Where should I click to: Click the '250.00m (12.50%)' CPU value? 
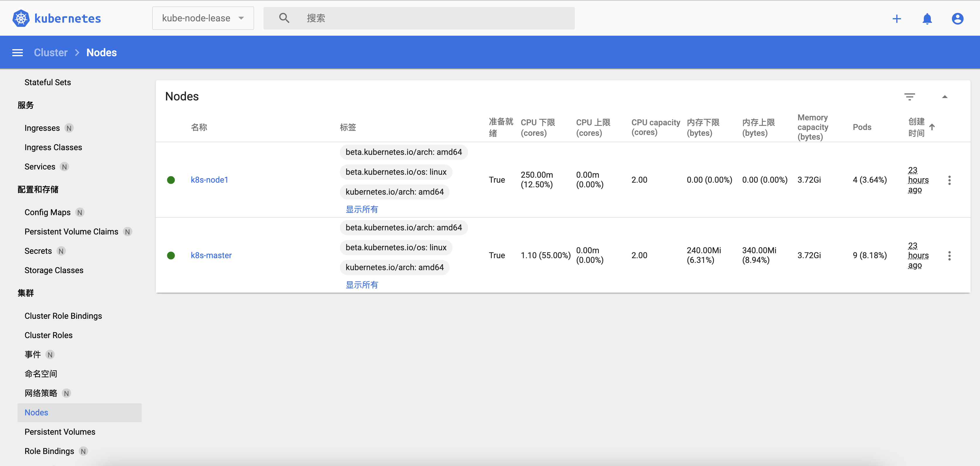(537, 180)
